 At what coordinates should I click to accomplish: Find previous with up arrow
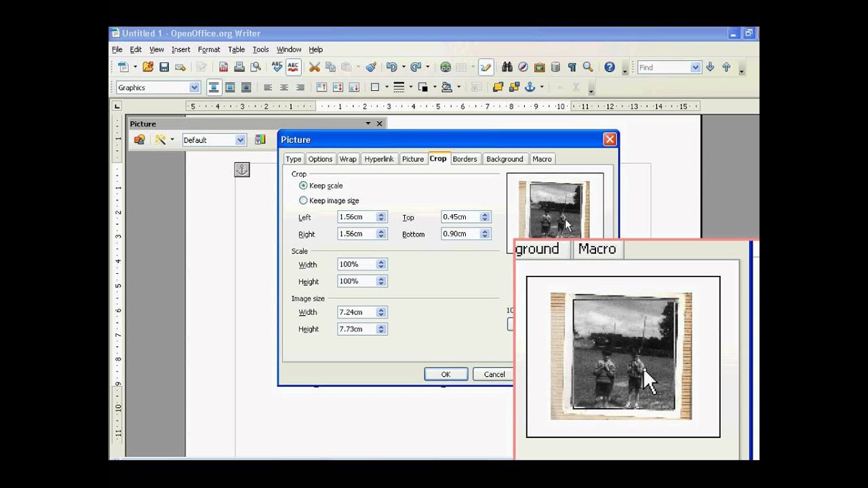click(x=726, y=67)
